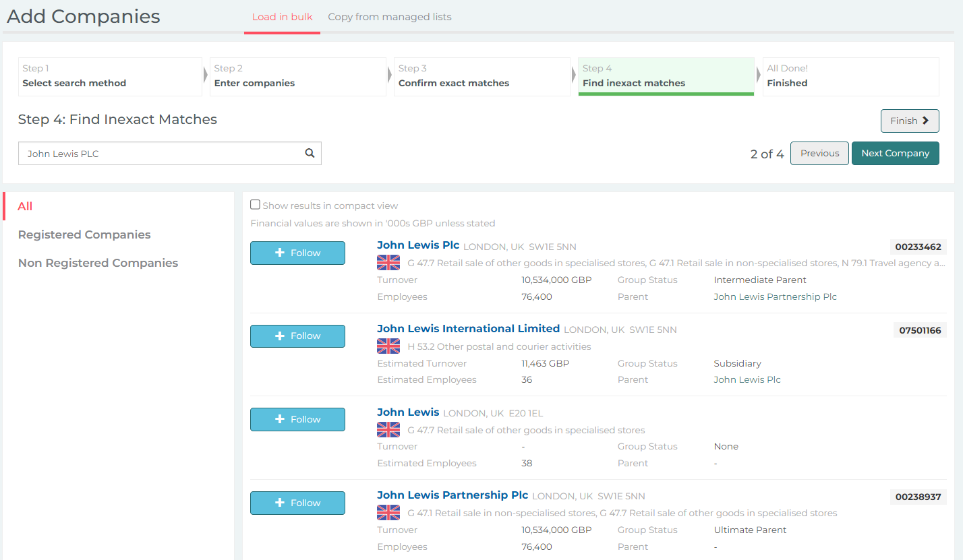Open John Lewis Partnership Plc link

coord(453,495)
